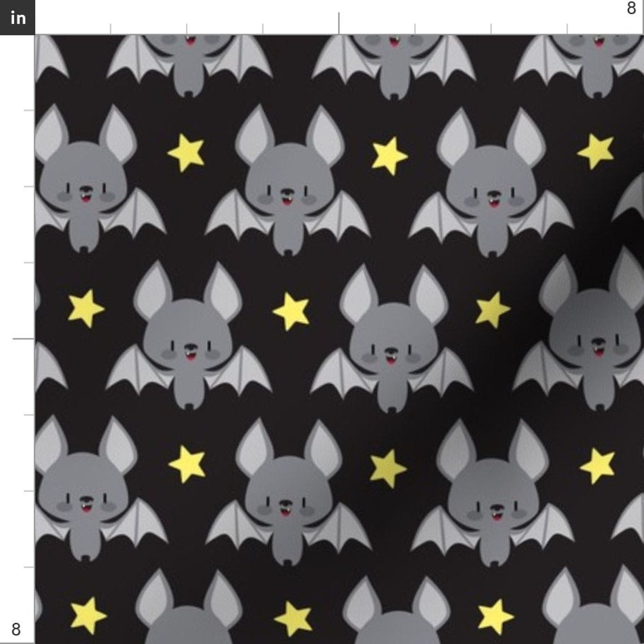Click a yellow star motif near the center
Image resolution: width=644 pixels, height=644 pixels.
coord(291,311)
